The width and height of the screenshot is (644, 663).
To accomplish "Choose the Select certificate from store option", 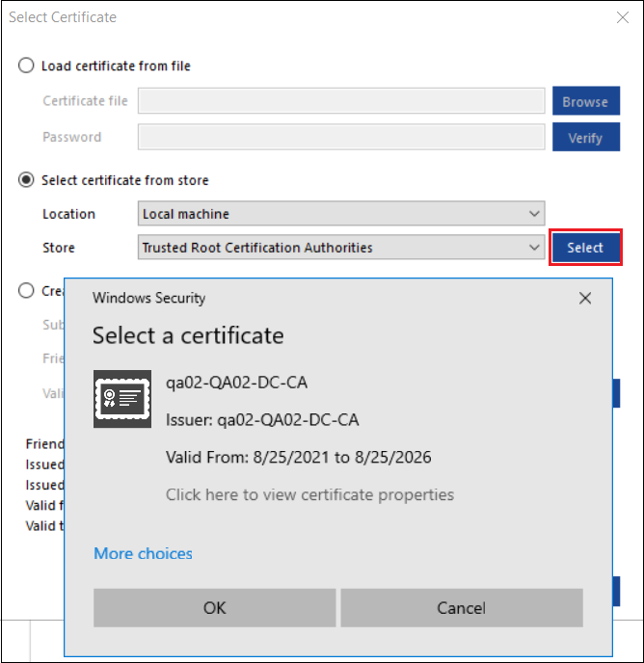I will coord(27,180).
